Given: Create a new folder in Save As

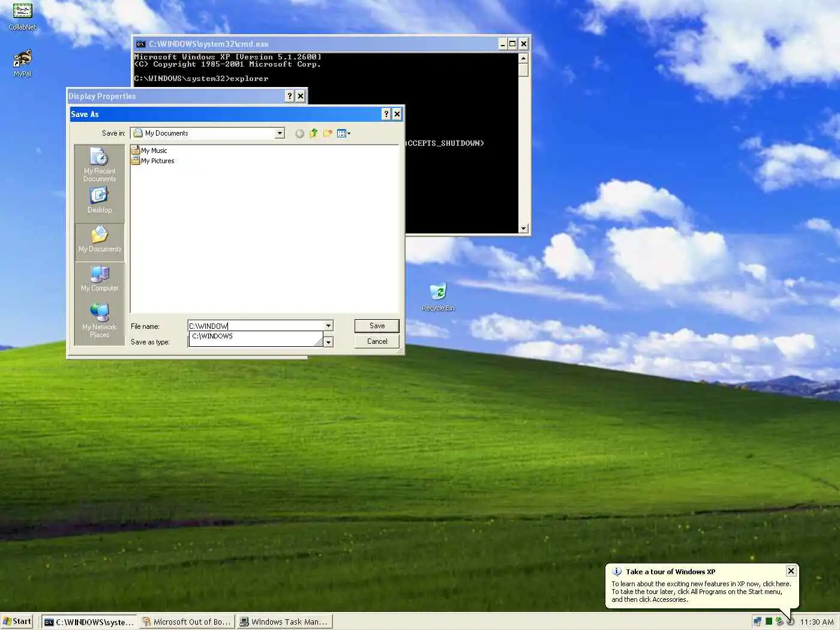Looking at the screenshot, I should pos(328,133).
